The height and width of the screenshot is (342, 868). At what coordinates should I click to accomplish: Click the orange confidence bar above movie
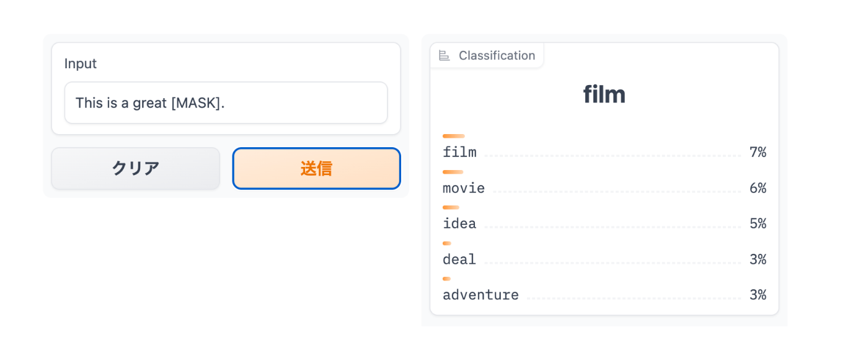453,172
